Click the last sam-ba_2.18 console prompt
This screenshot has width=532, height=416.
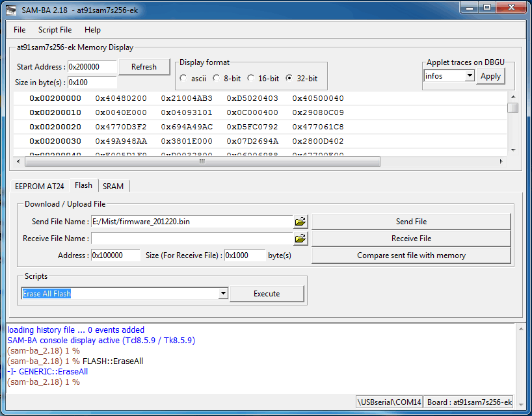click(x=44, y=382)
